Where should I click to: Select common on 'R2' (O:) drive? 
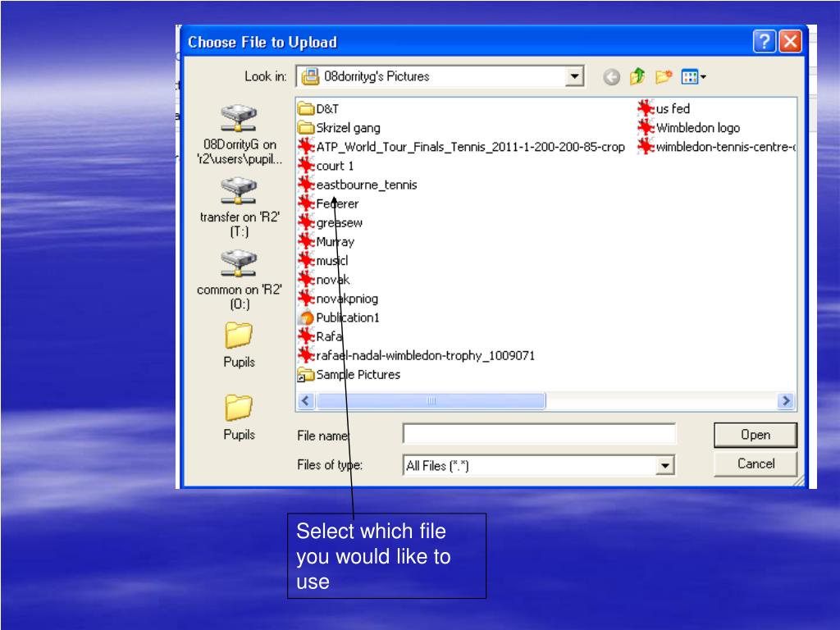coord(239,281)
